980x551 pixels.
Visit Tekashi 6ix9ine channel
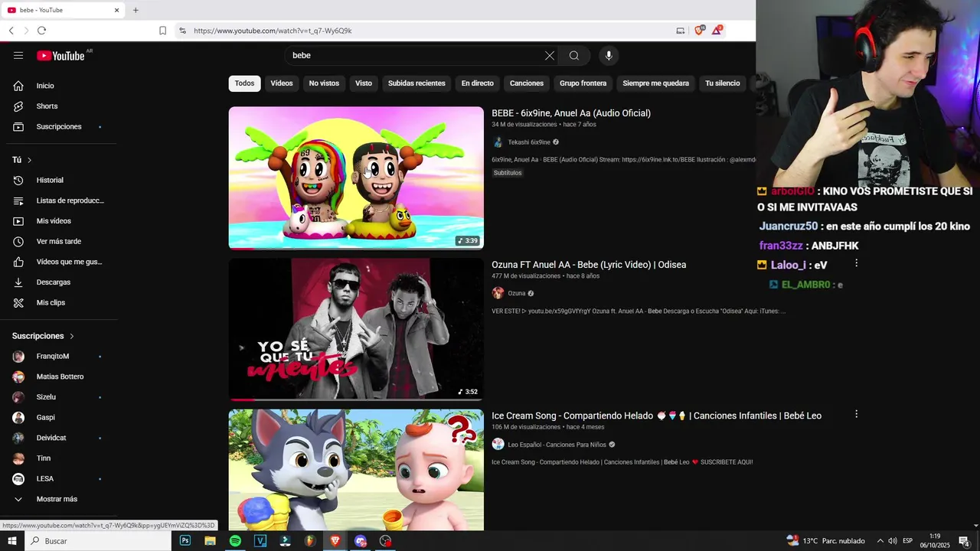coord(529,142)
